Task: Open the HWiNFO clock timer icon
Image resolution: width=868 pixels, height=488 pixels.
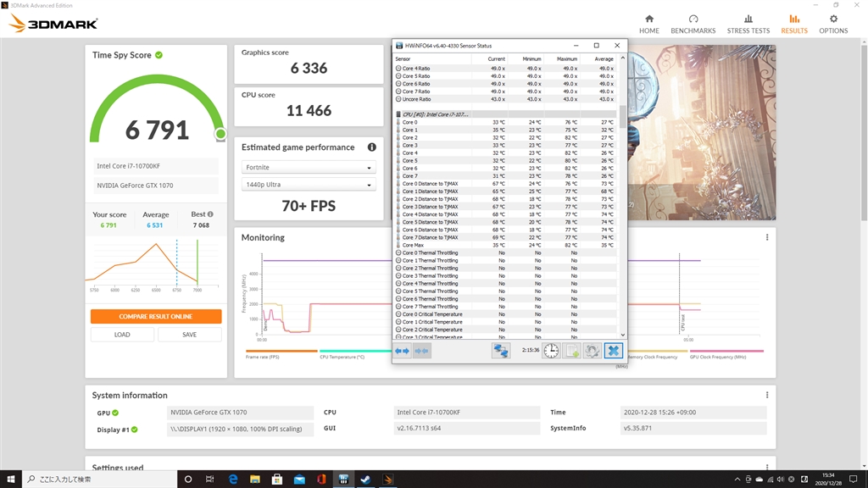Action: [x=551, y=350]
